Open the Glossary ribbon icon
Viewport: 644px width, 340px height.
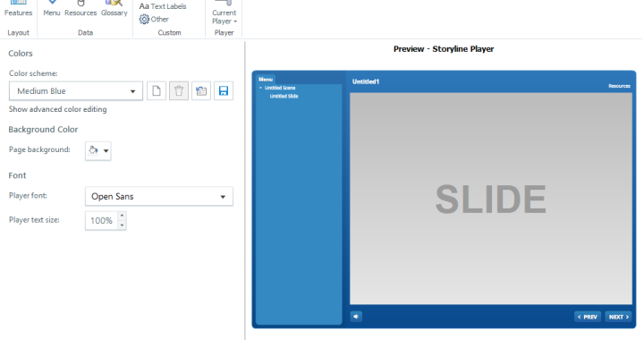[114, 8]
